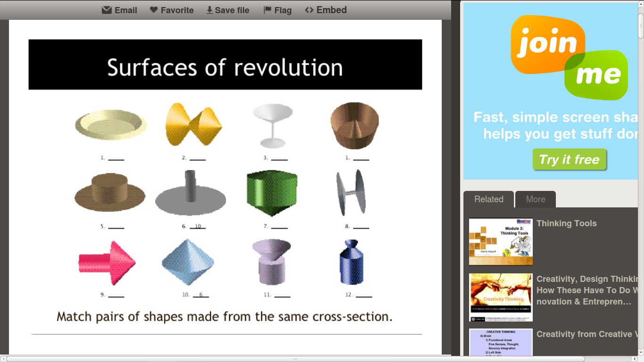Click the brown hat shape 5

coord(110,192)
